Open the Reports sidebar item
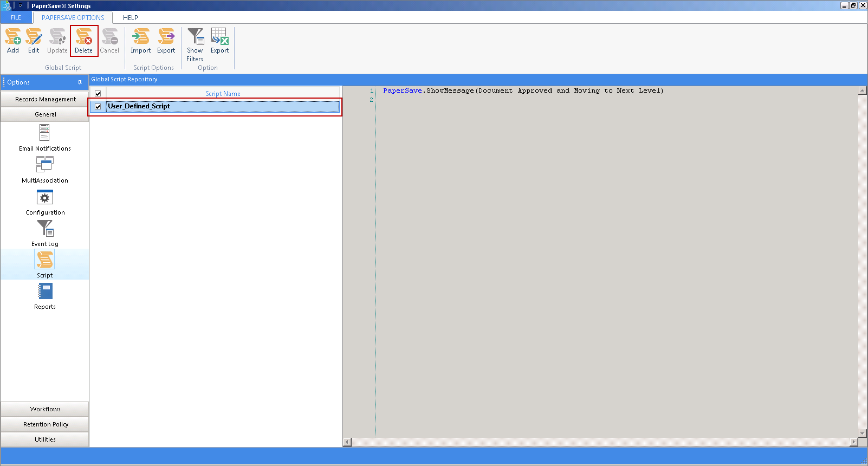The image size is (868, 466). pyautogui.click(x=45, y=297)
